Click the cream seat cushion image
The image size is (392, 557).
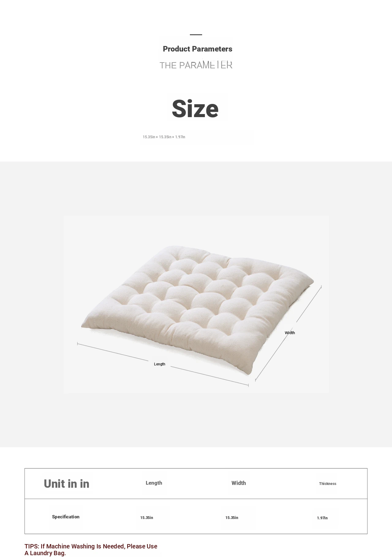click(x=198, y=310)
